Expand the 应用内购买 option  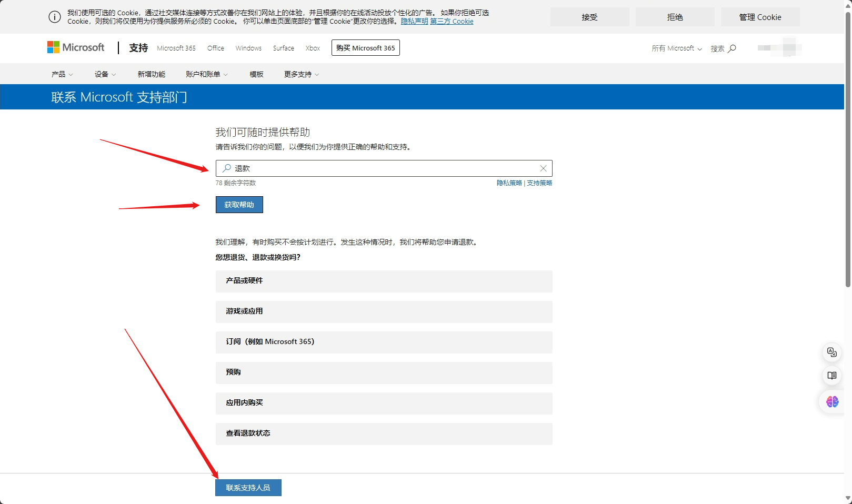click(x=384, y=403)
